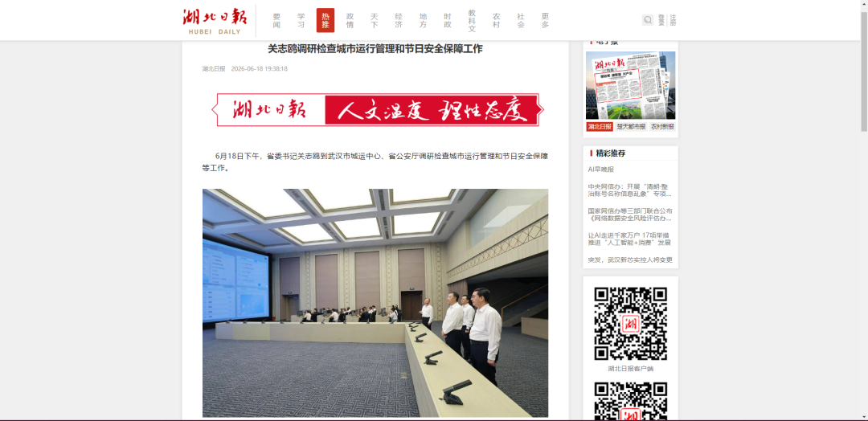Screen dimensions: 868x421
Task: Select the 湖北日报 e-paper tab
Action: tap(600, 127)
